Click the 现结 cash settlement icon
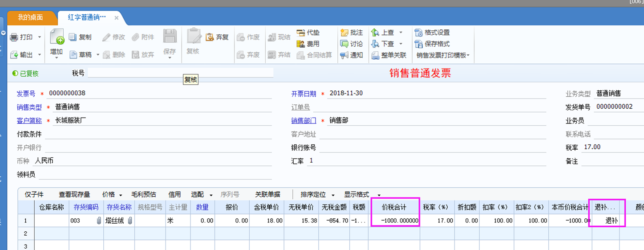Viewport: 644px width, 250px height. click(272, 37)
